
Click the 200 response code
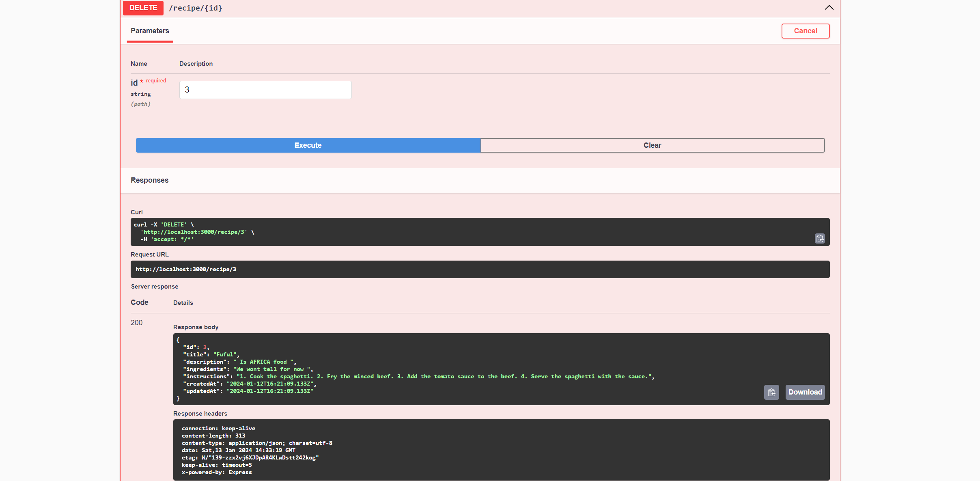136,323
